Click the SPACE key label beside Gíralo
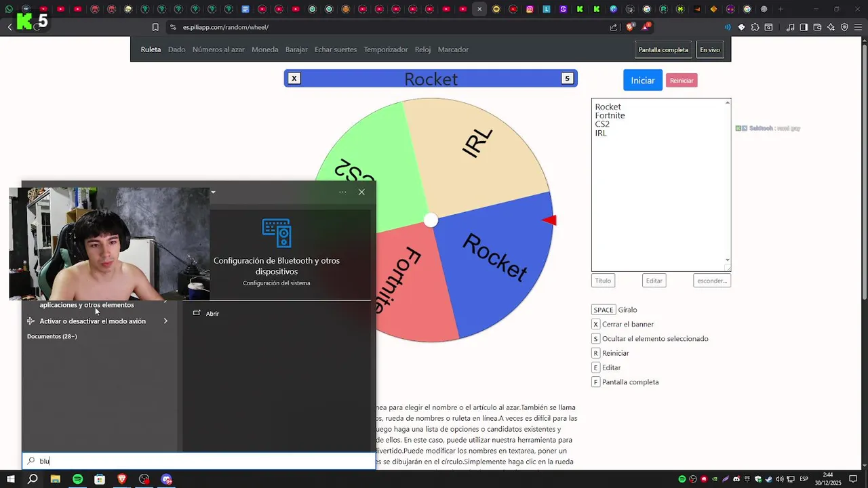 coord(604,310)
